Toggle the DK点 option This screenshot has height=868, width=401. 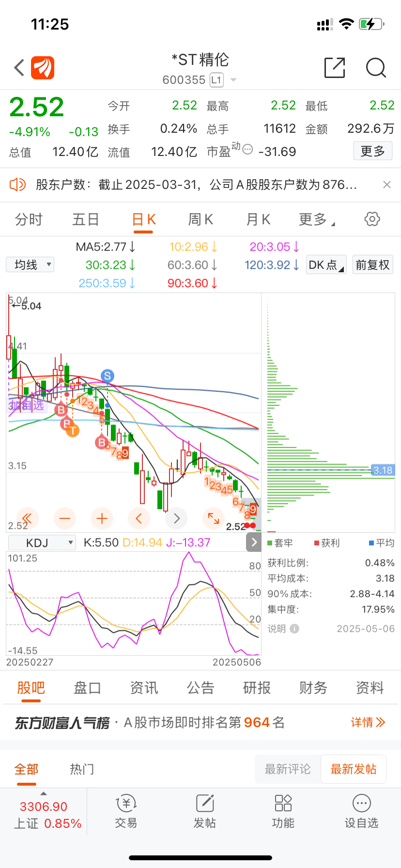tap(326, 265)
